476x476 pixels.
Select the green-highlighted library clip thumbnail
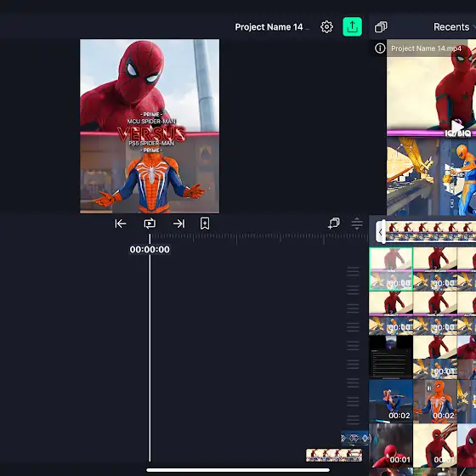[391, 269]
